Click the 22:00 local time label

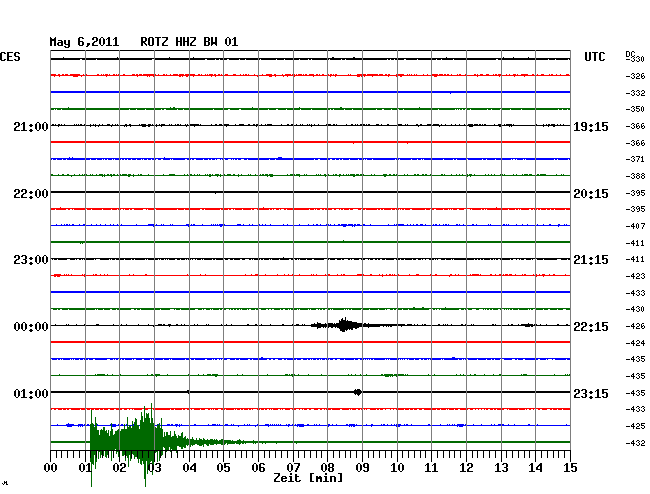[31, 194]
